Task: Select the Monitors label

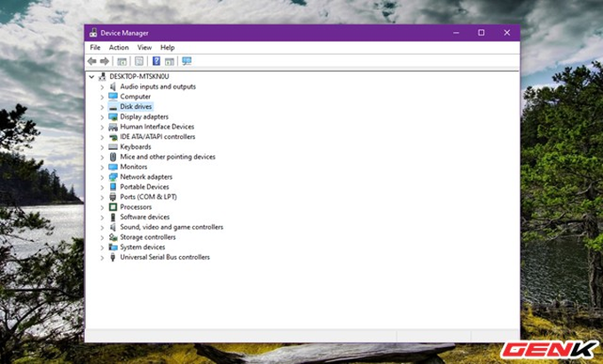Action: 133,167
